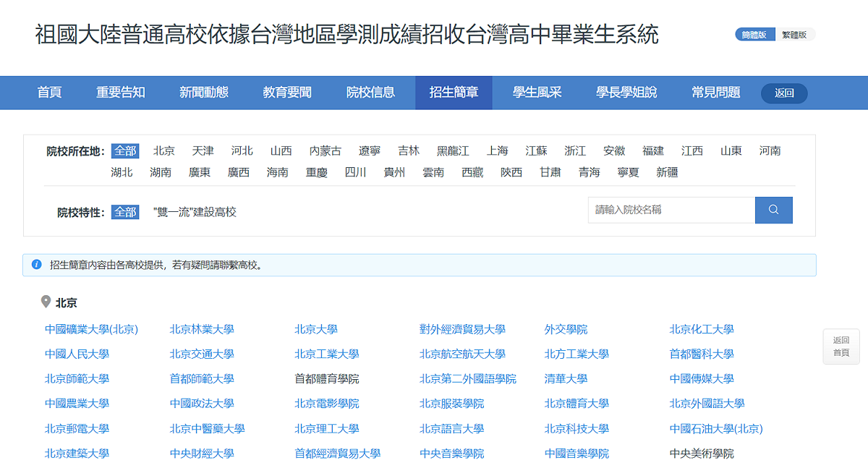Filter schools by 上海

point(498,150)
